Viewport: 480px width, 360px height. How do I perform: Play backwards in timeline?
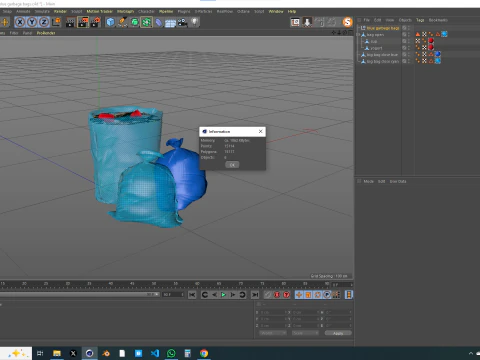pos(214,295)
